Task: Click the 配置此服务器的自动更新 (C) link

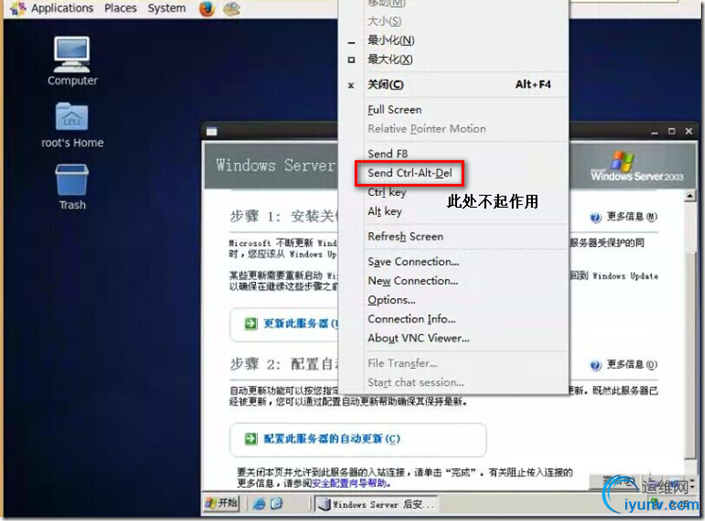Action: (331, 439)
